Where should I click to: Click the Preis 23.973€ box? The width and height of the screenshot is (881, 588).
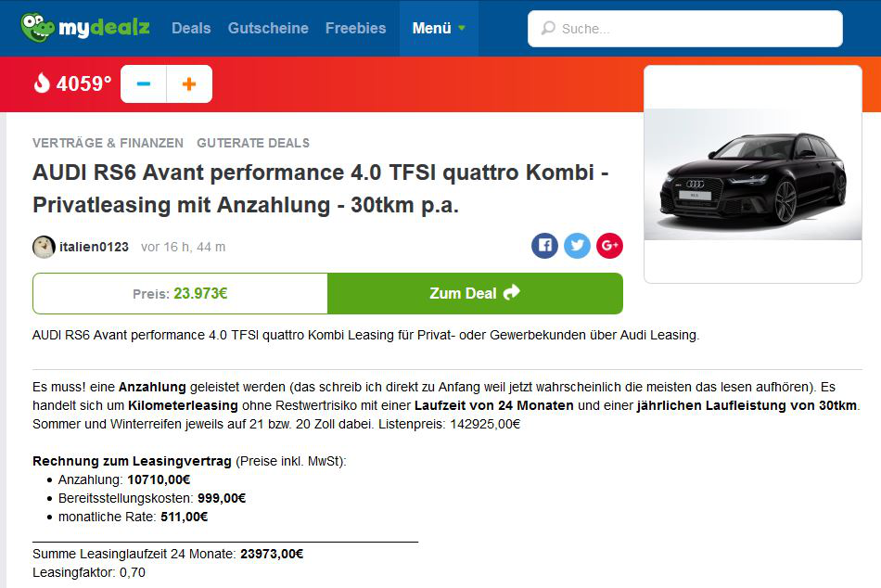click(180, 293)
